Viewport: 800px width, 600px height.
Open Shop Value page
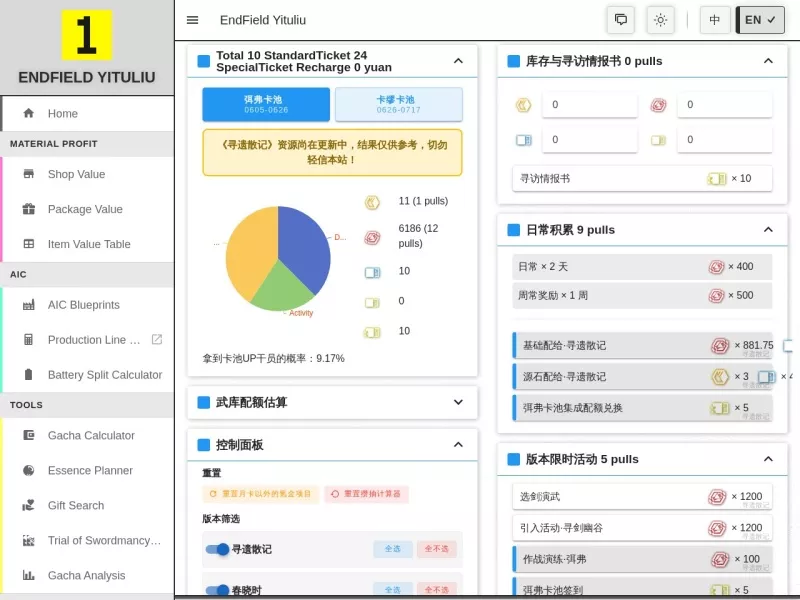pos(87,174)
